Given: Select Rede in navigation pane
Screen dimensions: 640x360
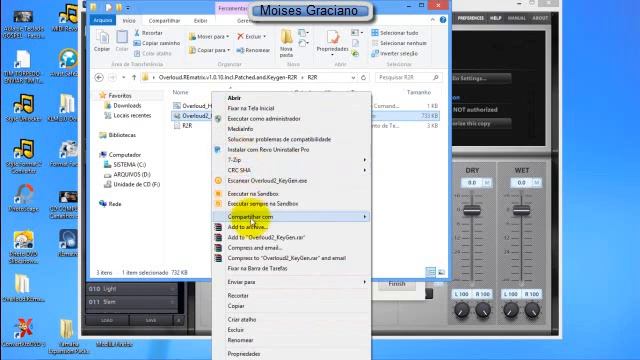Looking at the screenshot, I should [114, 204].
